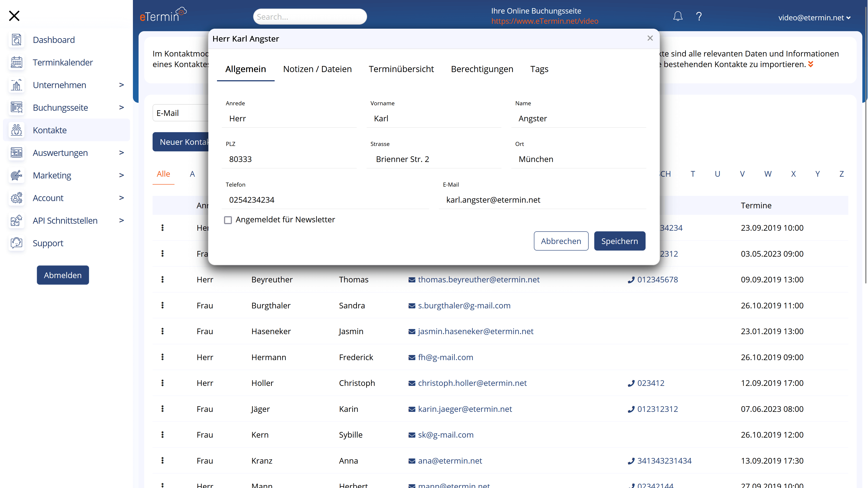
Task: Click Speichern to save contact
Action: coord(619,241)
